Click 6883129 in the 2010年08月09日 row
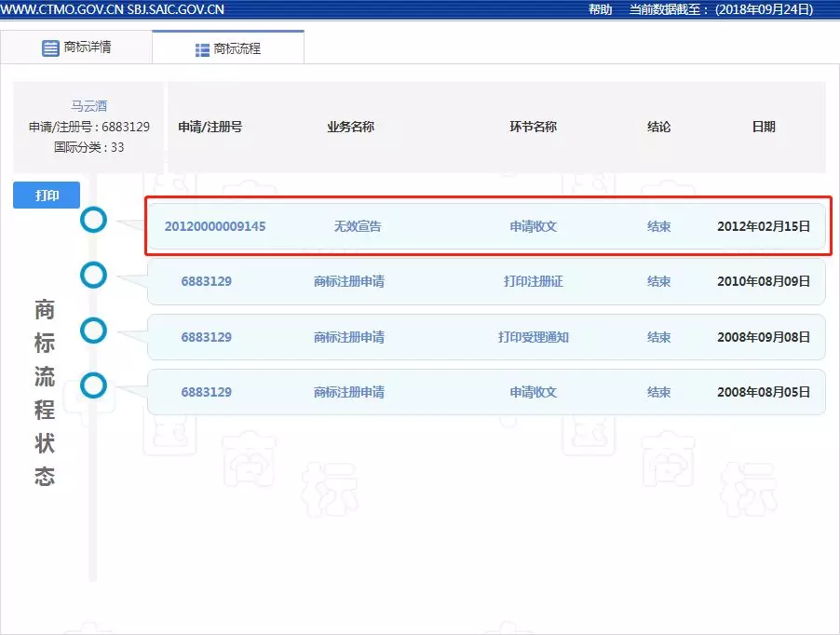 [206, 281]
